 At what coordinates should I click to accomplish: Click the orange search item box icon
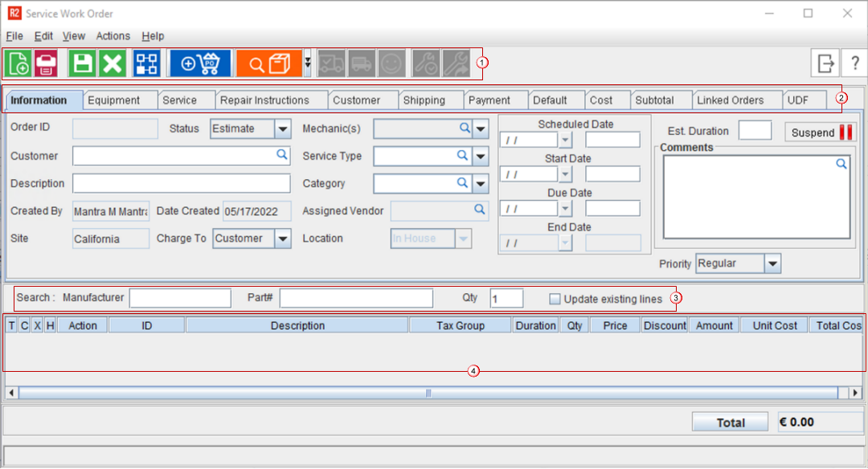269,63
